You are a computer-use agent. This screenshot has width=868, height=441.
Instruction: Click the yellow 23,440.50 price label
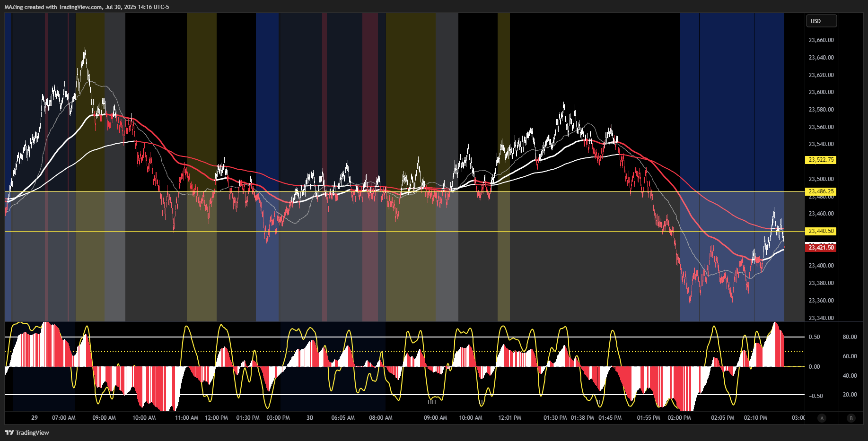pyautogui.click(x=821, y=231)
